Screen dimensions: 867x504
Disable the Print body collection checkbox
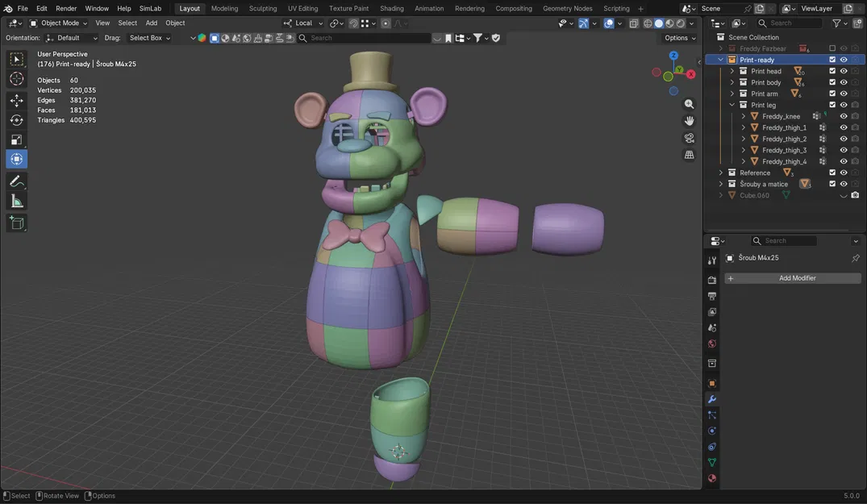(832, 81)
